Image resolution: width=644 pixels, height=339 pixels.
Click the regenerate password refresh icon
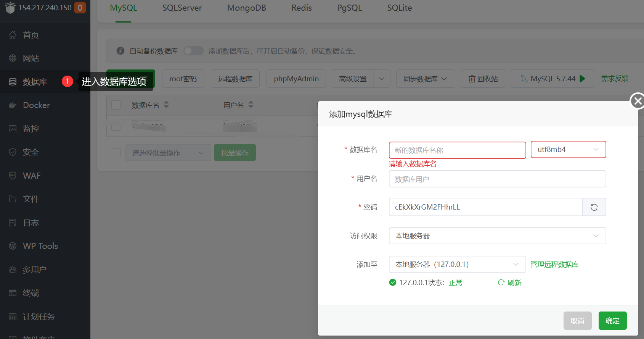594,207
